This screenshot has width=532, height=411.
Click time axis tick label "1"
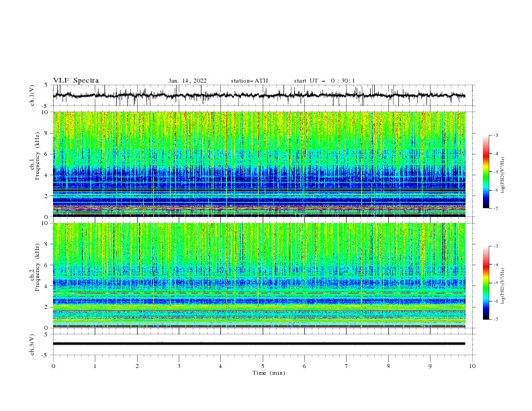click(95, 366)
